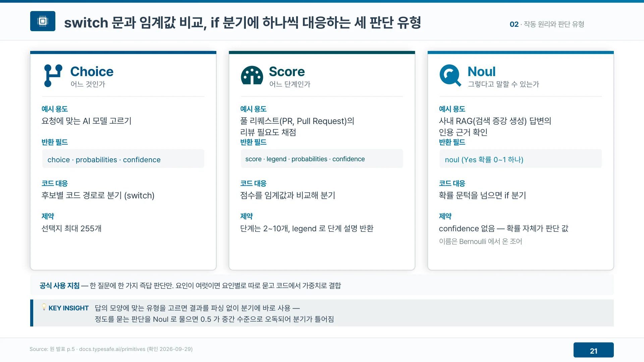Click the 'KEY INSIGHT' label
644x362 pixels.
[x=68, y=308]
